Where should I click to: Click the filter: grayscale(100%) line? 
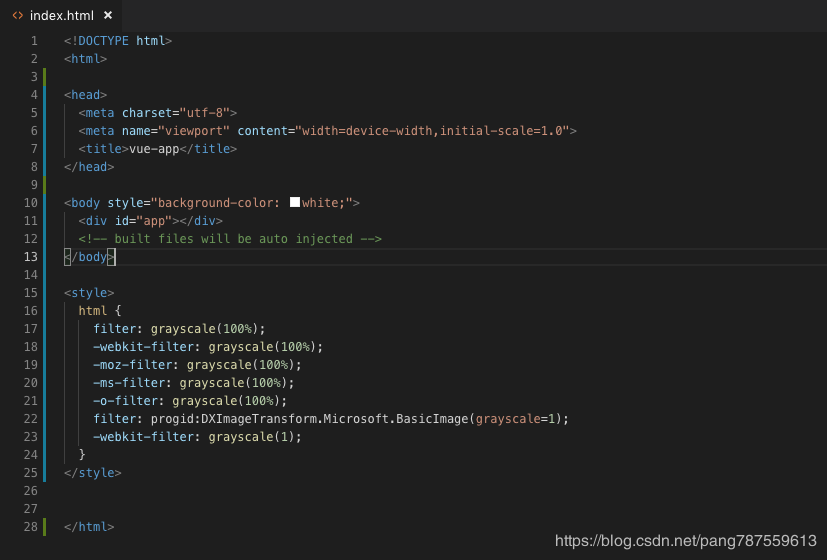click(179, 329)
